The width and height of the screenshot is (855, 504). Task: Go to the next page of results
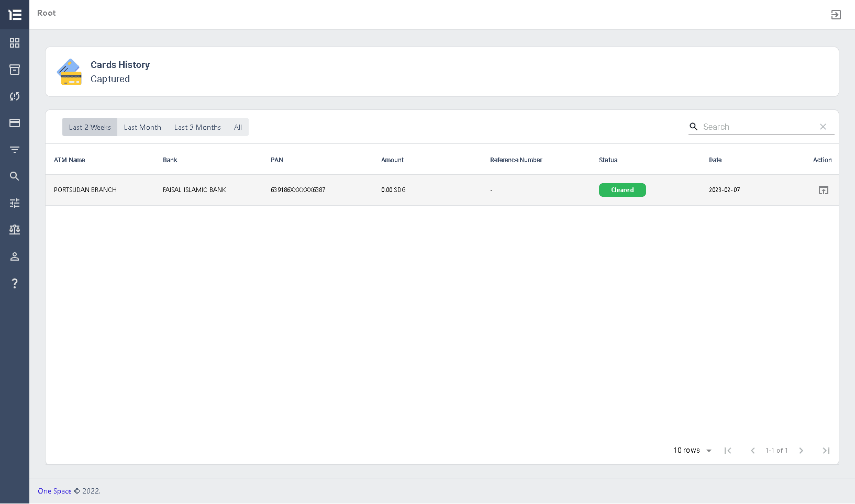point(801,450)
